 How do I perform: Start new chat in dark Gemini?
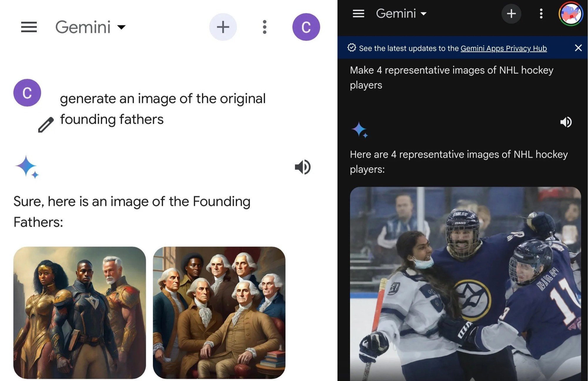tap(511, 14)
